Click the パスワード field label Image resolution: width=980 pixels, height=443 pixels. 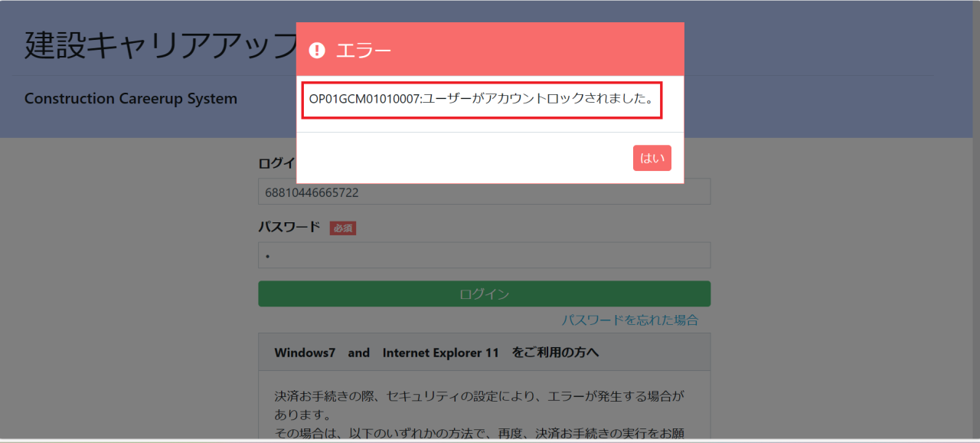pyautogui.click(x=289, y=228)
